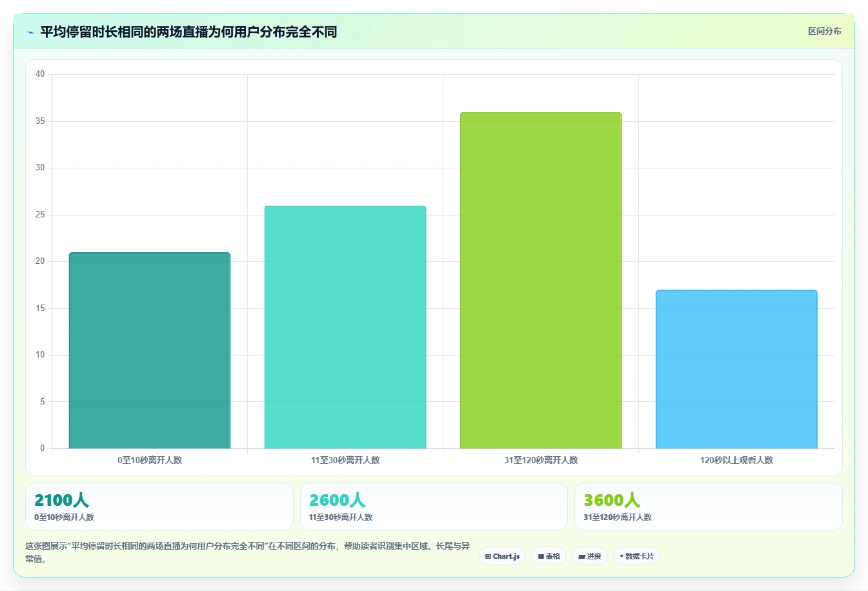
Task: Select the 31至120秒离开人数 green bar
Action: tap(541, 281)
